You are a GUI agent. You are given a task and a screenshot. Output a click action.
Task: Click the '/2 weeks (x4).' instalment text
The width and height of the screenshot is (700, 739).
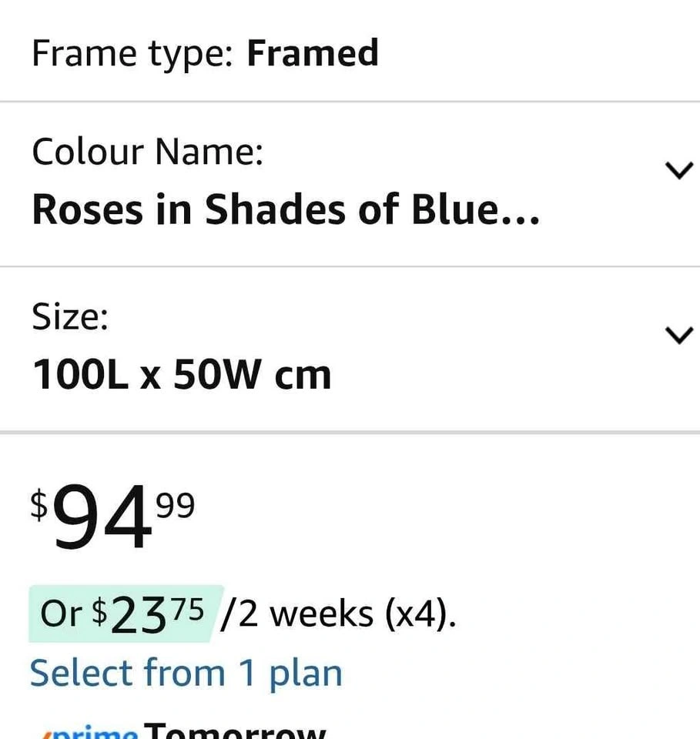point(337,614)
